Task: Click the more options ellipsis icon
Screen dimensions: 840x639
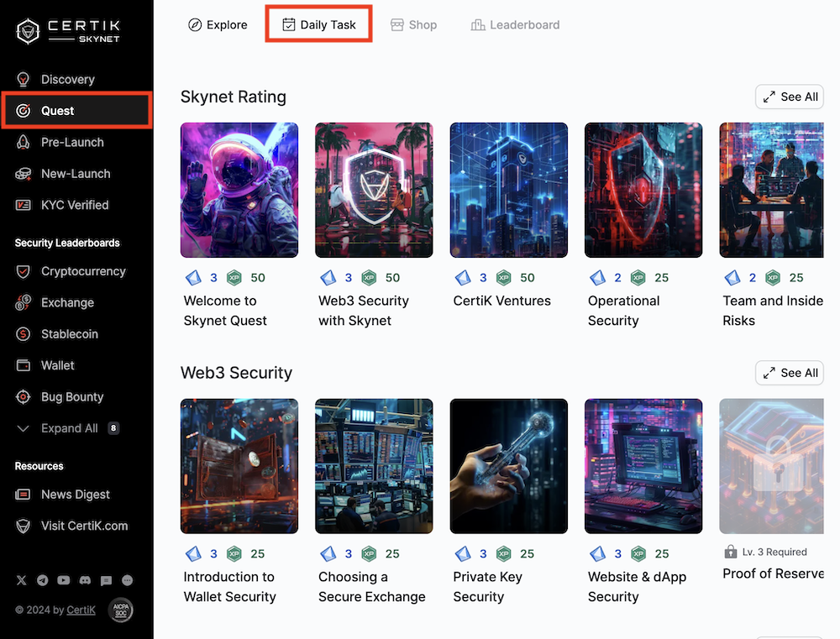Action: pyautogui.click(x=128, y=580)
